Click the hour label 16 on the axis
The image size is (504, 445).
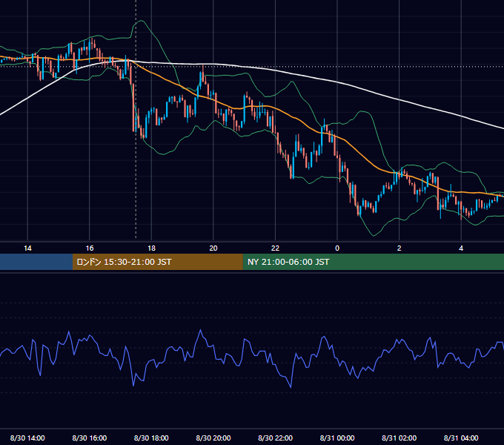tap(90, 248)
